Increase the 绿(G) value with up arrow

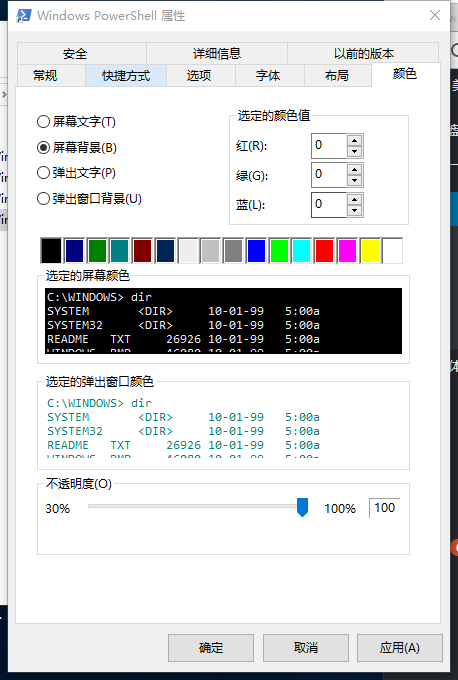(355, 169)
